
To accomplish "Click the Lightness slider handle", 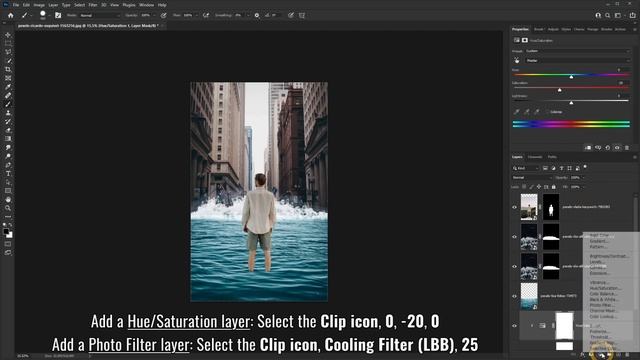I will (571, 103).
